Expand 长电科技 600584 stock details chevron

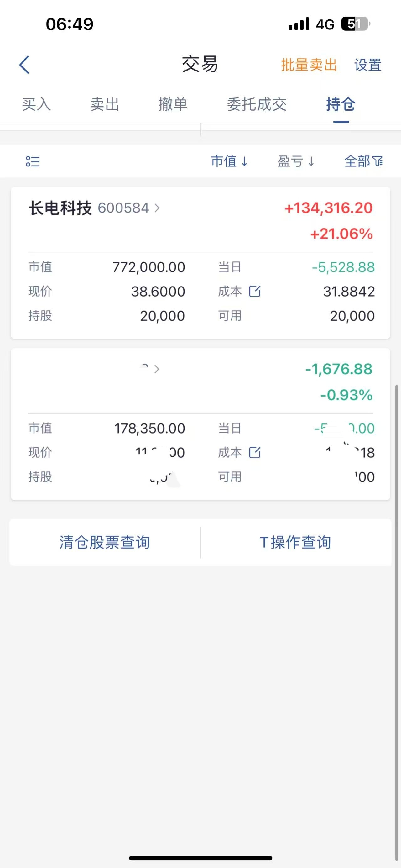click(157, 208)
